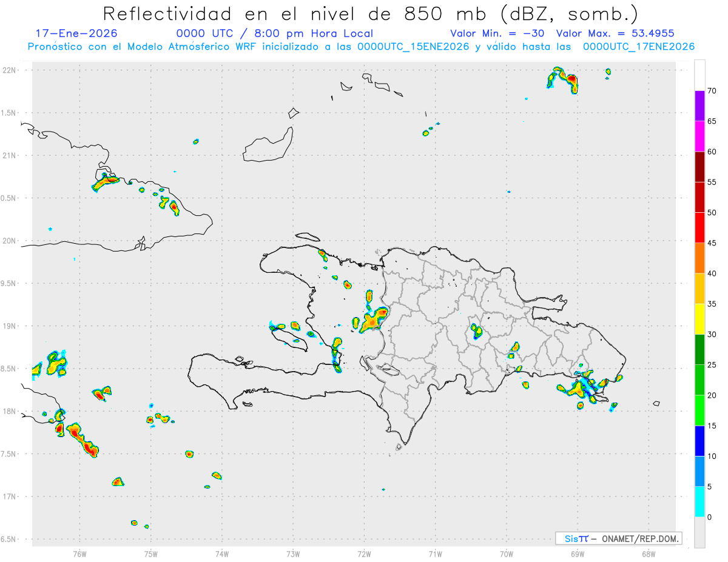728x562 pixels.
Task: Select the '25' color scale value
Action: pyautogui.click(x=712, y=365)
